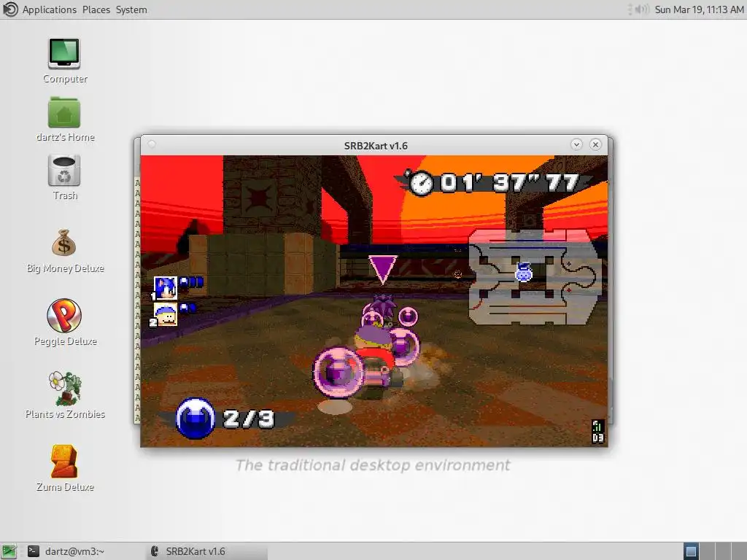The image size is (747, 560).
Task: Click the player marker on minimap
Action: [x=524, y=272]
